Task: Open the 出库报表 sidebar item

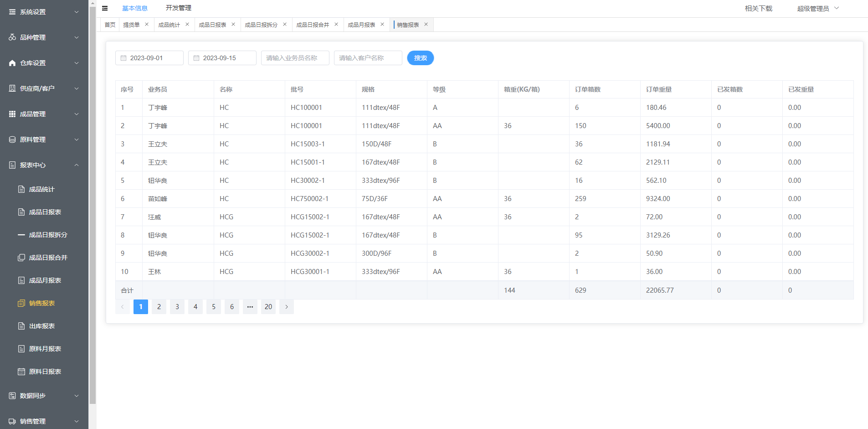Action: [x=44, y=326]
